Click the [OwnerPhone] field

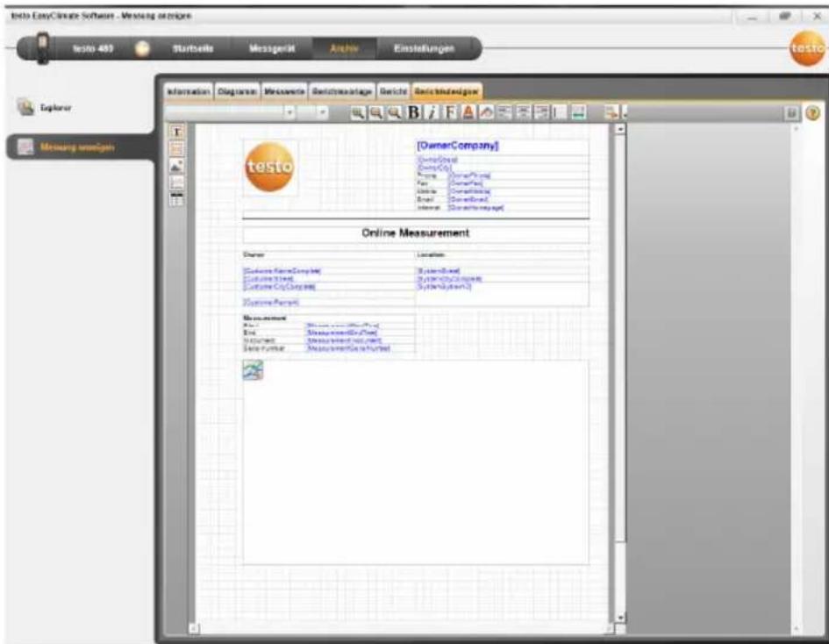(469, 175)
